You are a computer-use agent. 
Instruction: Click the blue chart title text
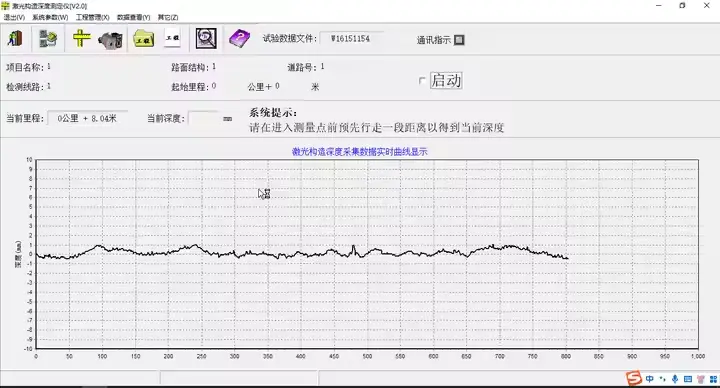tap(360, 152)
